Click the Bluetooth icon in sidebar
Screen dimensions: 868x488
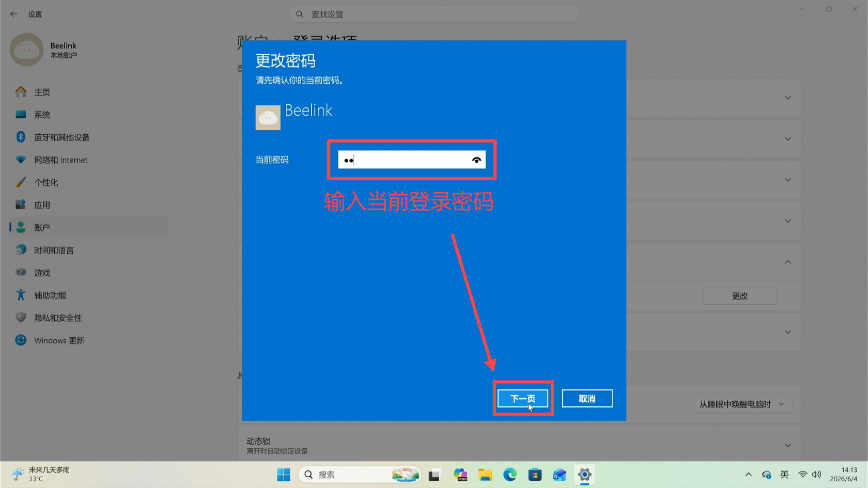(x=21, y=137)
